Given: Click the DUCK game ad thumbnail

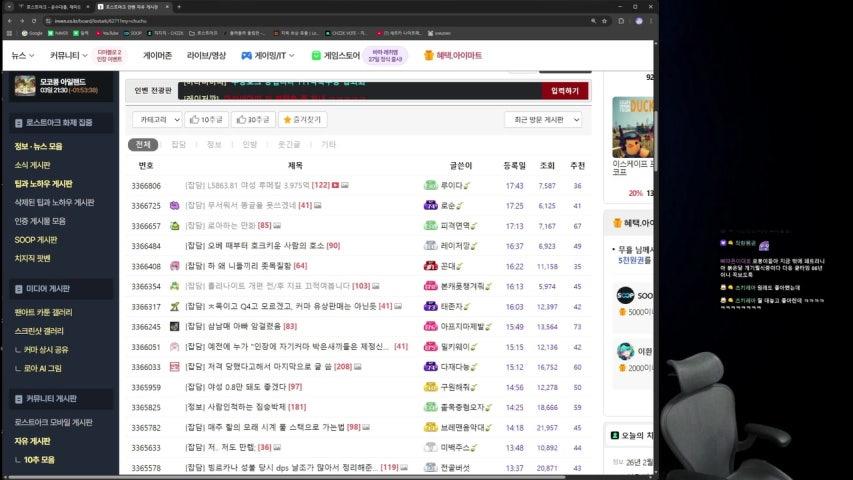Looking at the screenshot, I should [632, 127].
